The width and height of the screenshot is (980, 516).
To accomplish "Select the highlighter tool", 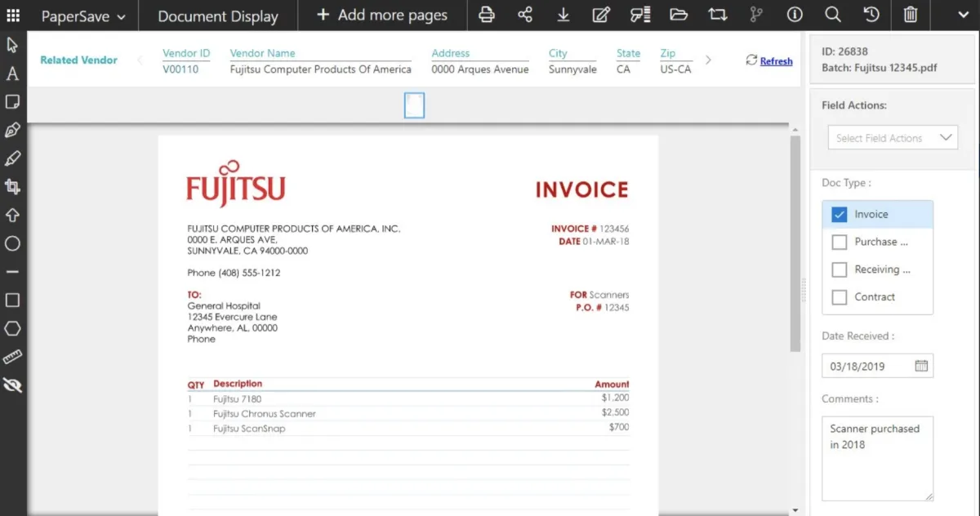I will tap(12, 158).
